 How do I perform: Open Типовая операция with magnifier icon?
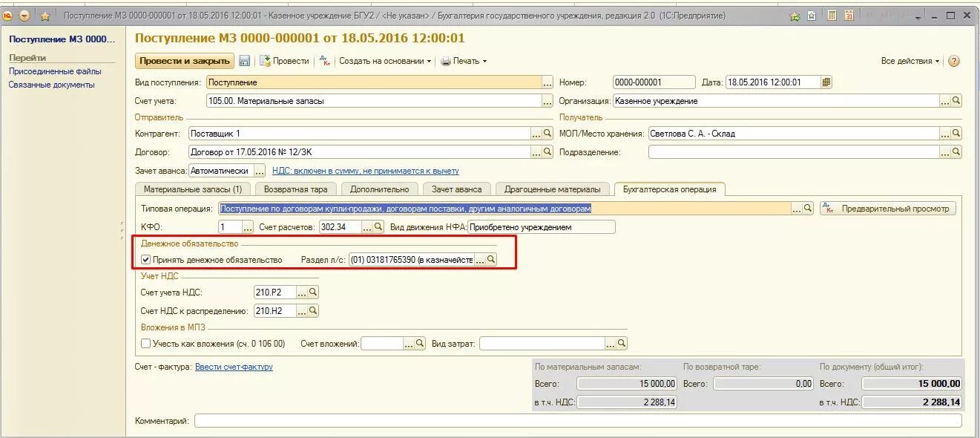[809, 209]
